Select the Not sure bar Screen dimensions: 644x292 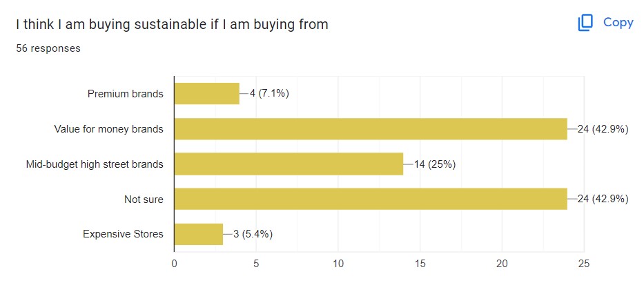click(x=370, y=199)
